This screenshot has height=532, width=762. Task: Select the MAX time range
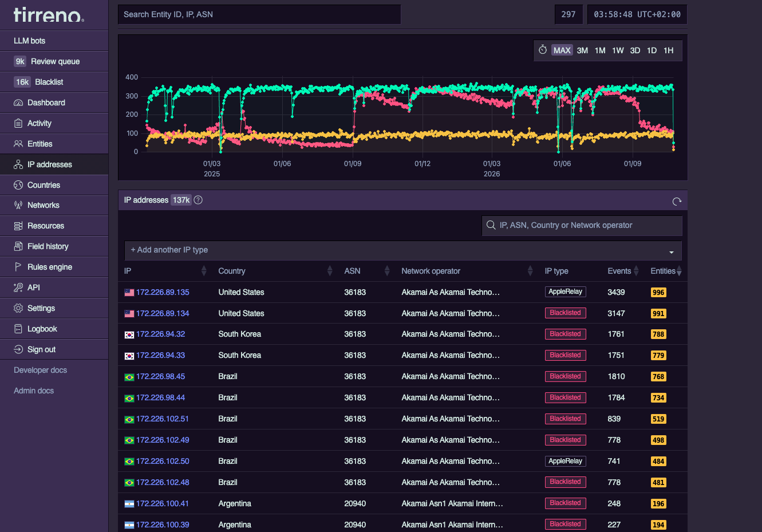(x=562, y=50)
